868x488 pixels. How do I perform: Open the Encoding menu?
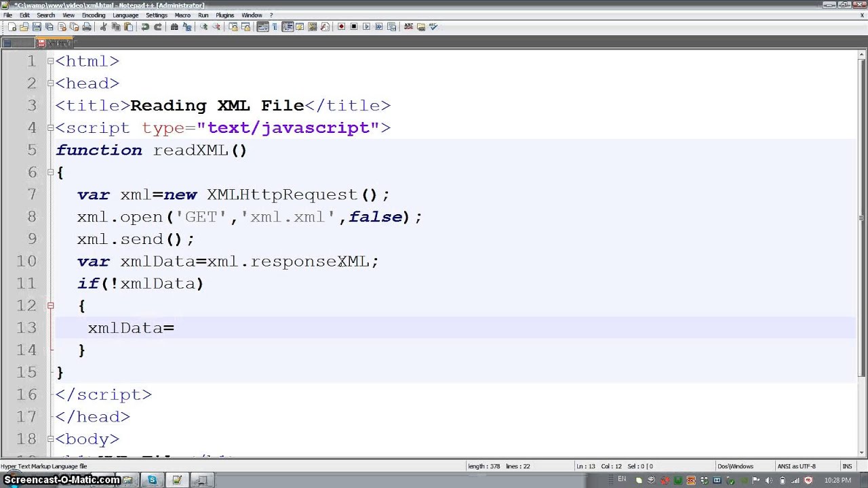94,15
